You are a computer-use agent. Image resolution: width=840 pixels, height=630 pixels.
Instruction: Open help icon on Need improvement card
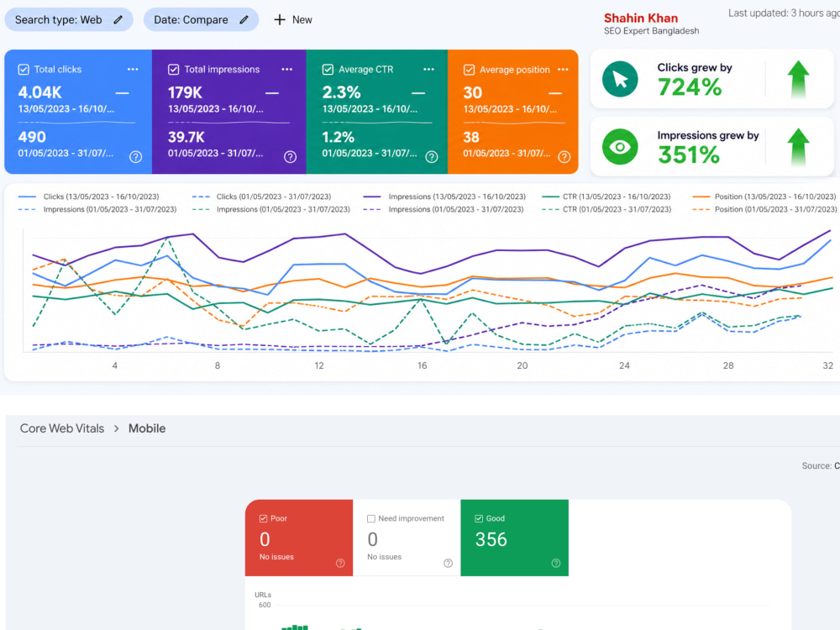[449, 563]
